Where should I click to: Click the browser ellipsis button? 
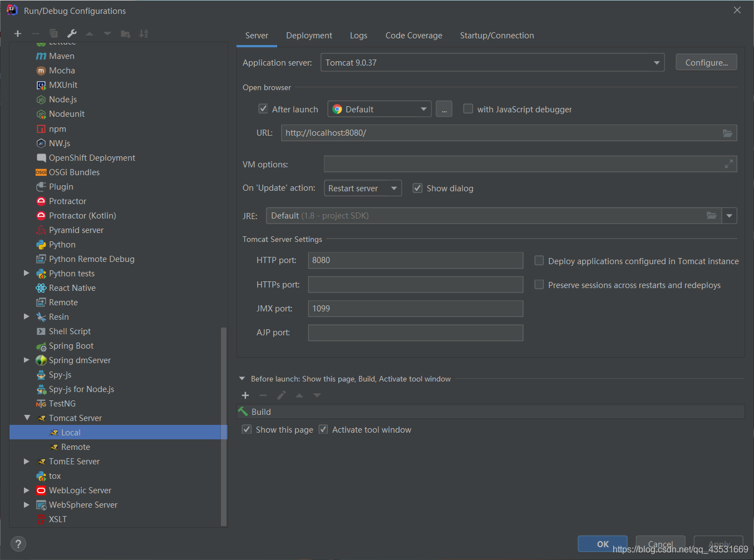(x=444, y=109)
